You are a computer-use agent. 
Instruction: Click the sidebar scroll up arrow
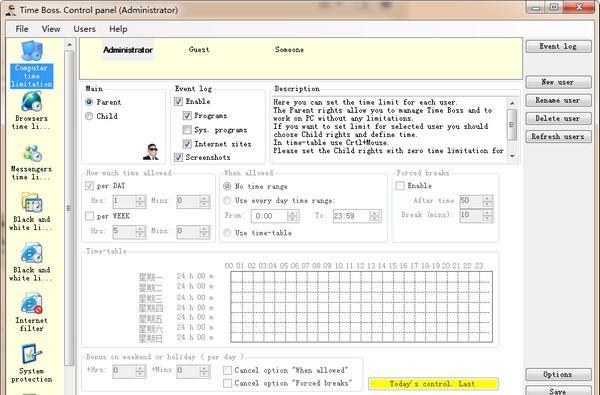point(69,45)
